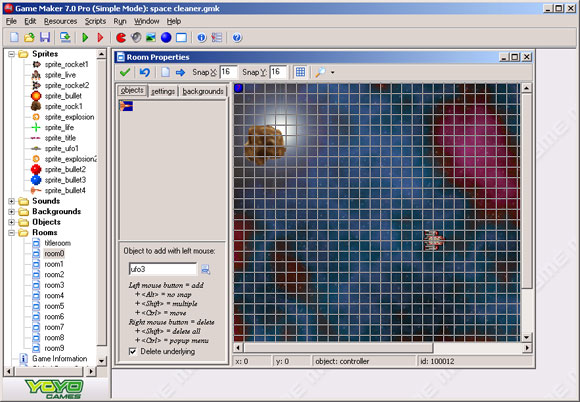This screenshot has height=402, width=580.
Task: Select room0 in the Rooms list
Action: [x=54, y=253]
